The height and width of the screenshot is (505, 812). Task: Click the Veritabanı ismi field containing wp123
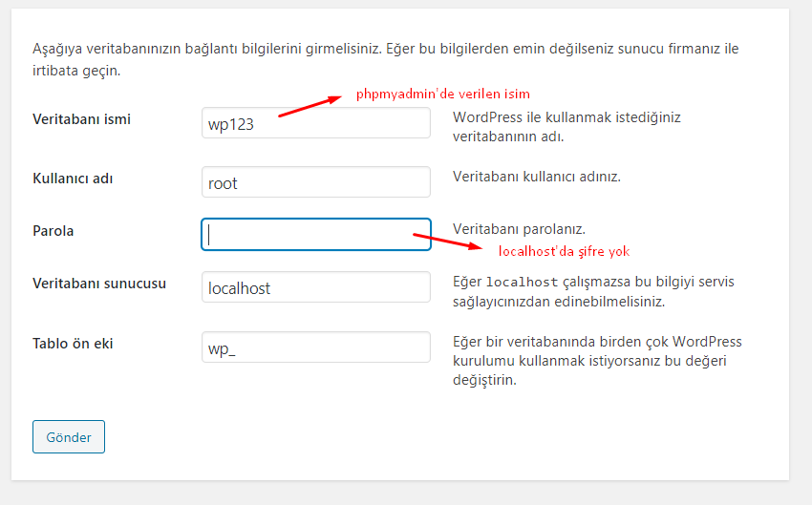pos(315,124)
